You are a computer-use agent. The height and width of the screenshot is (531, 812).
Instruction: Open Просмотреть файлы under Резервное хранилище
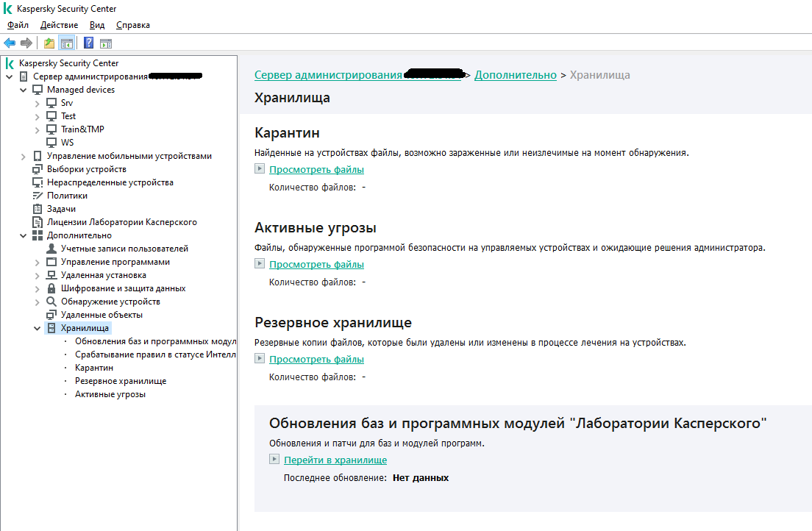click(316, 359)
